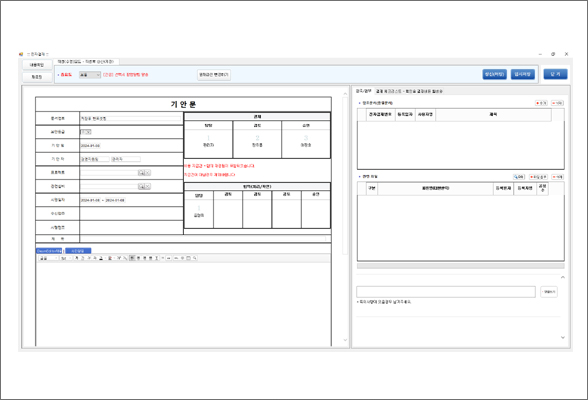Open the font size dropdown in the editor toolbar
This screenshot has width=588, height=400.
pos(66,258)
